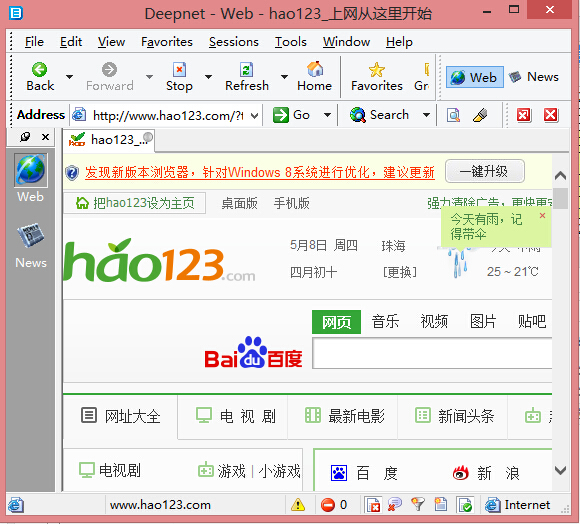The height and width of the screenshot is (524, 580).
Task: Open the File menu
Action: click(34, 42)
